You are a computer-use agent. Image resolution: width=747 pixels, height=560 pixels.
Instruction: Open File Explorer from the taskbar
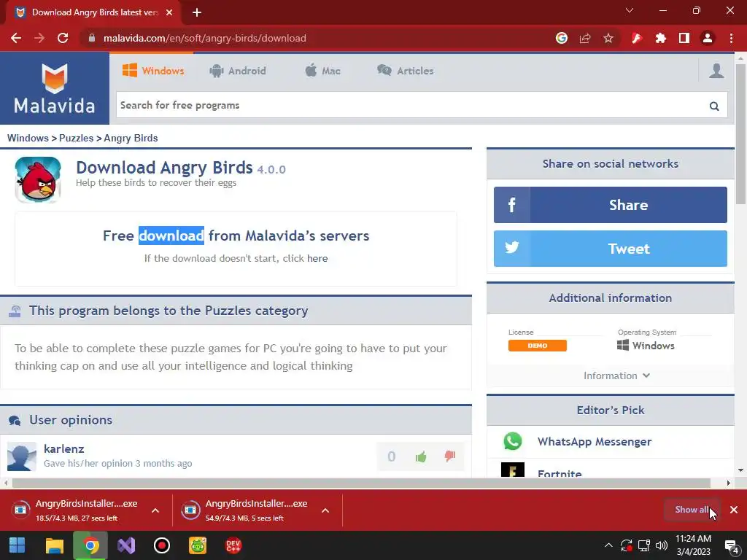tap(54, 545)
